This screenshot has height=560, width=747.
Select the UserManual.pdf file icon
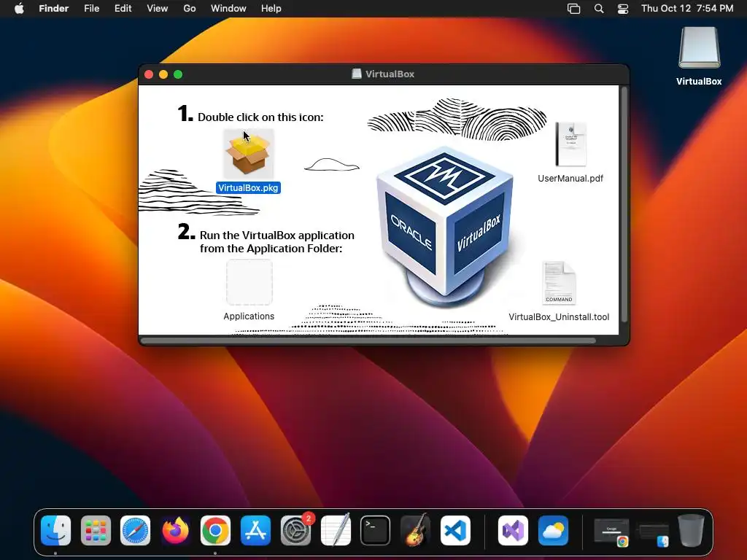coord(570,144)
